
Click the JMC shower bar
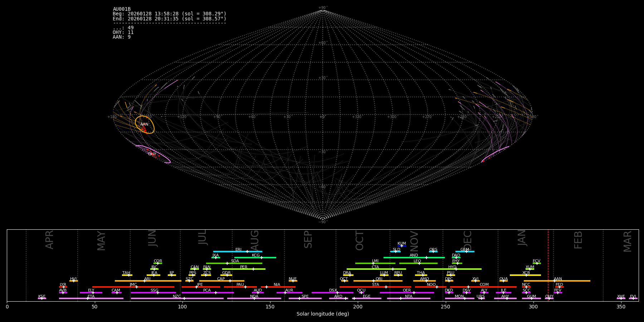(x=133, y=287)
